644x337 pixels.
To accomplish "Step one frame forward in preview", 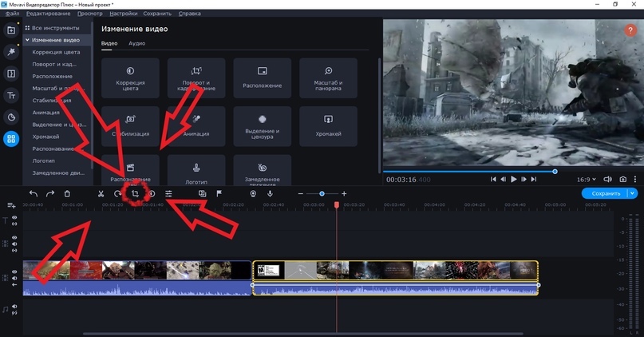I will pos(523,179).
